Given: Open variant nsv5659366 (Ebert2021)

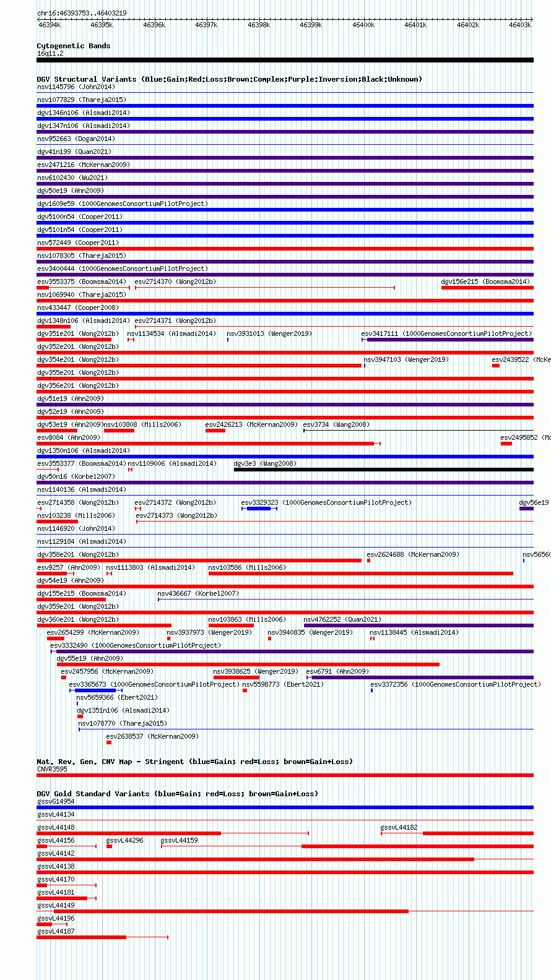Looking at the screenshot, I should pyautogui.click(x=118, y=697).
